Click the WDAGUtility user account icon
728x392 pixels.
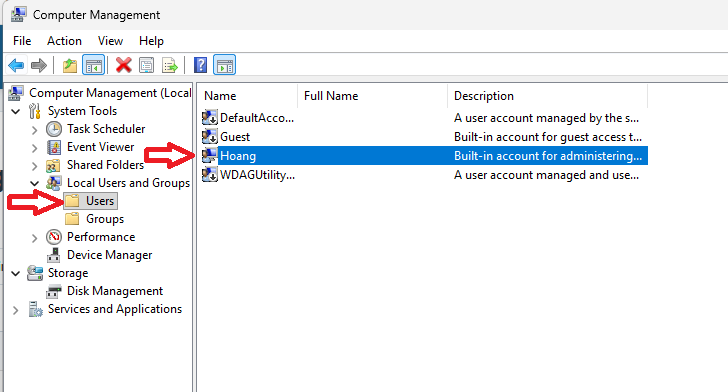pos(209,175)
